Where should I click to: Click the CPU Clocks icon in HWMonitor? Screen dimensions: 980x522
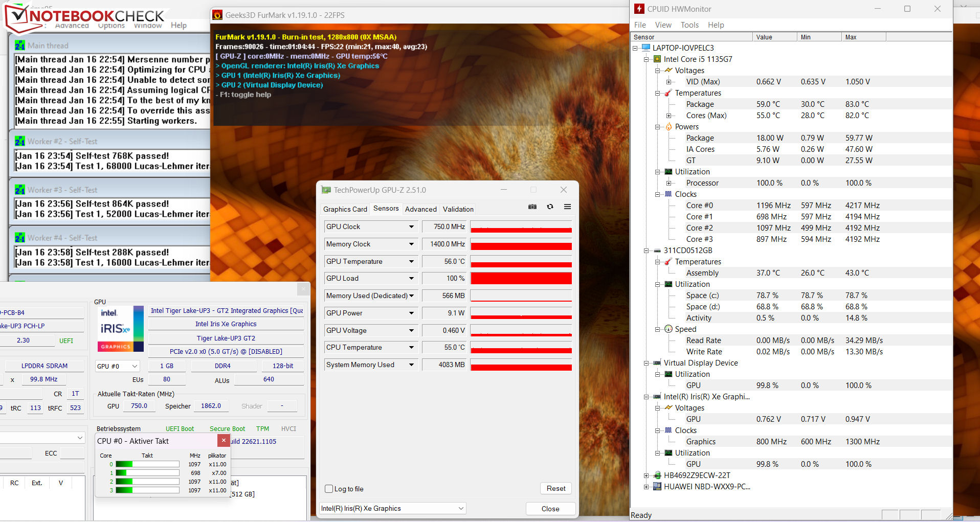669,194
